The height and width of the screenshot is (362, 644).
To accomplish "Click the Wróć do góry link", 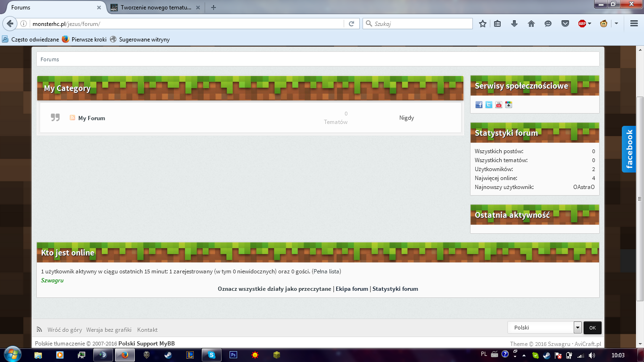I will 65,330.
